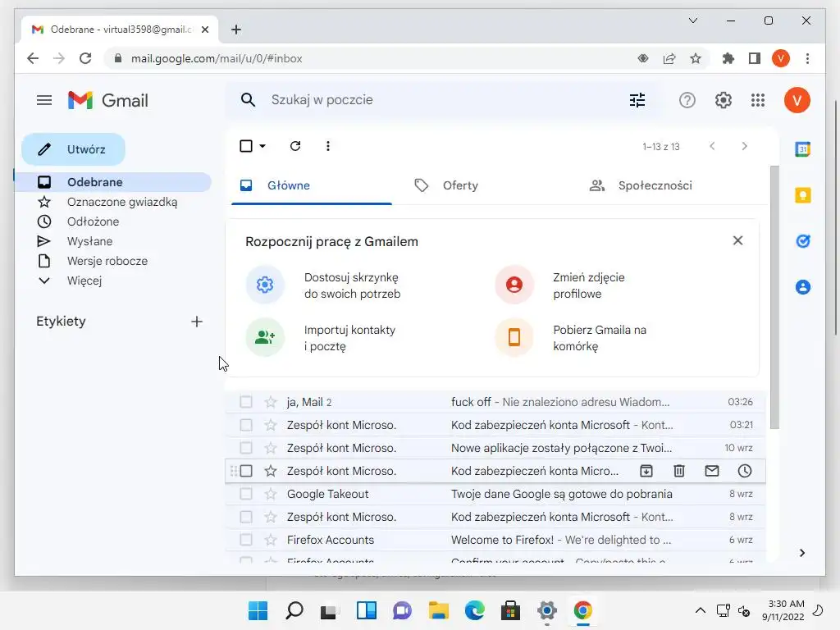Bookmark this page with star icon

pyautogui.click(x=696, y=58)
